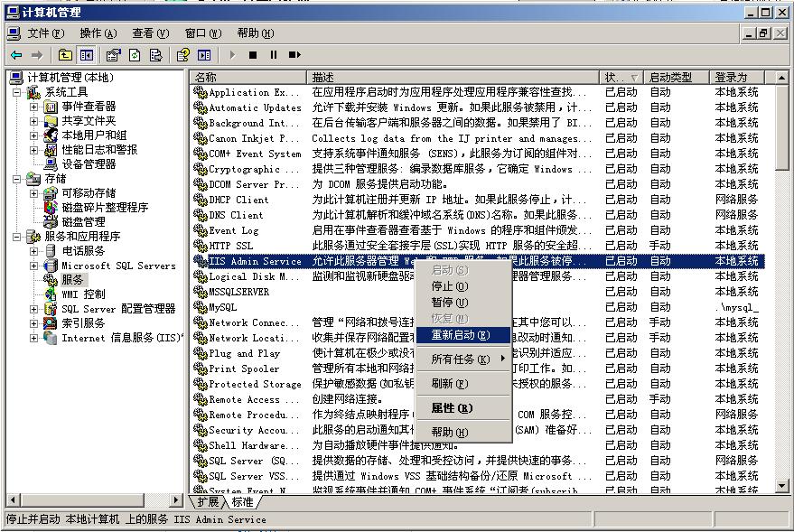The height and width of the screenshot is (532, 794).
Task: Expand the 可移动存储 node
Action: [x=34, y=193]
